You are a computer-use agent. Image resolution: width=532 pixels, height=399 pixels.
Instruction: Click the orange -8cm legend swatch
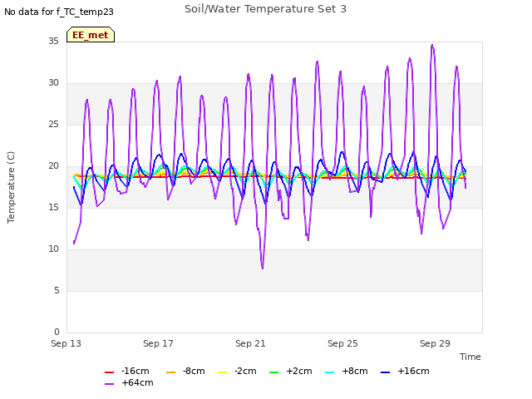(x=170, y=372)
